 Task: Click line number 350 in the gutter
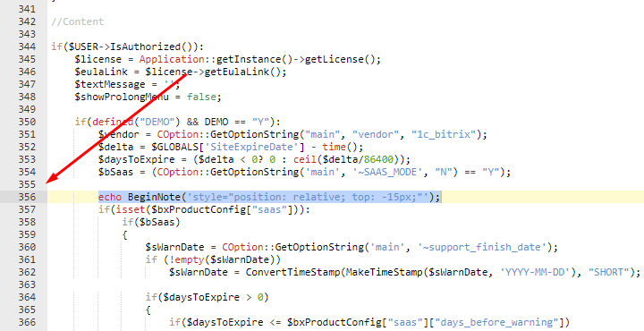27,122
